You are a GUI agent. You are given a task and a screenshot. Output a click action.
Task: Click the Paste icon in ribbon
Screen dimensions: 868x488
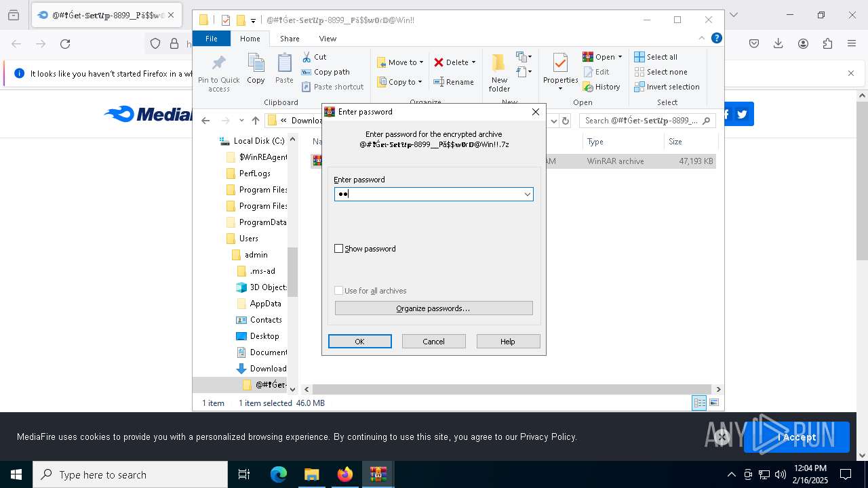(284, 64)
